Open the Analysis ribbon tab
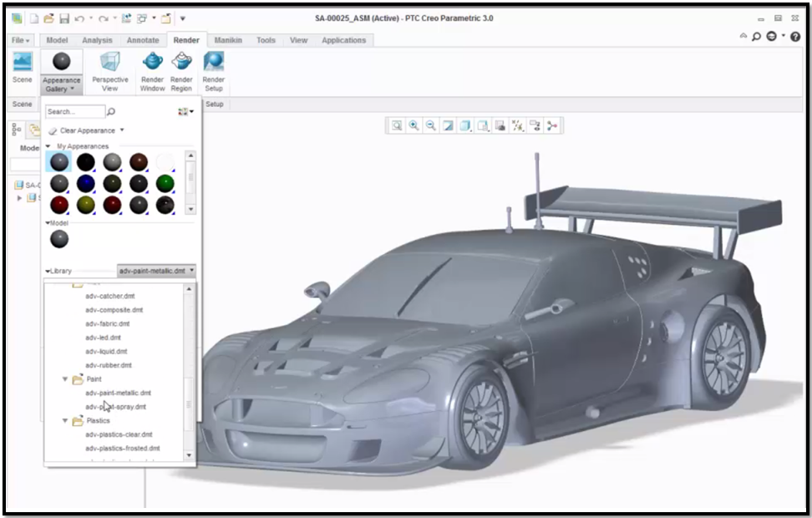 point(97,39)
